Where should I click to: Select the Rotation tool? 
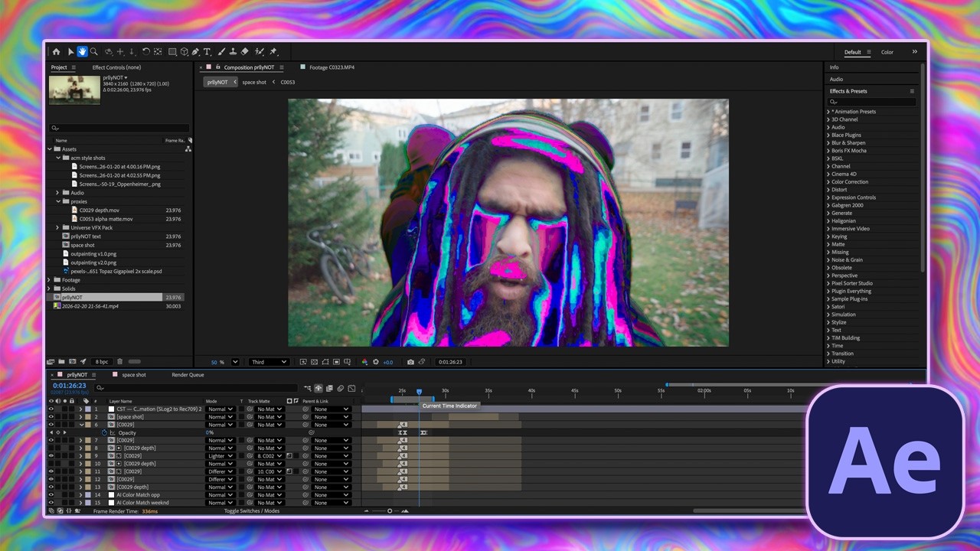(x=145, y=51)
